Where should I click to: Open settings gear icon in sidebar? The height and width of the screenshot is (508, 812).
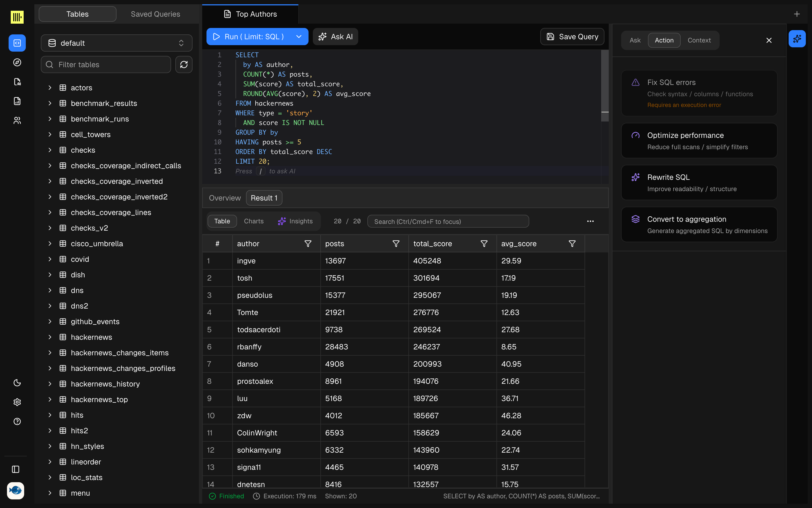(17, 402)
